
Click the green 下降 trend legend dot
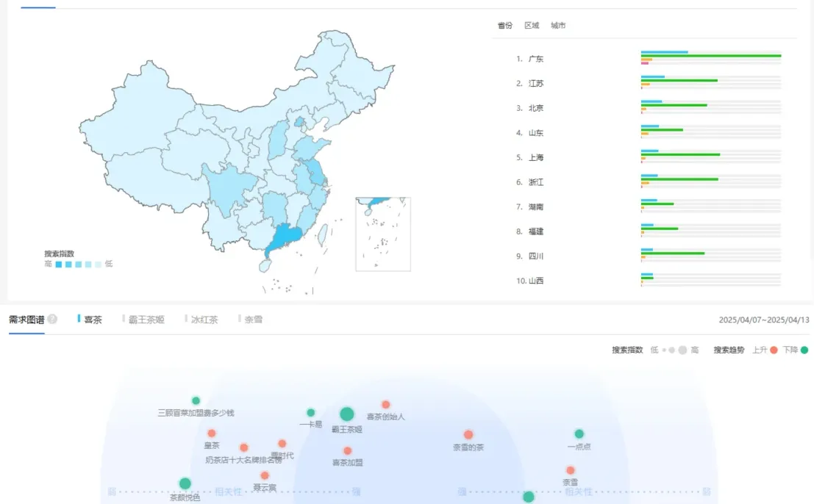coord(804,350)
